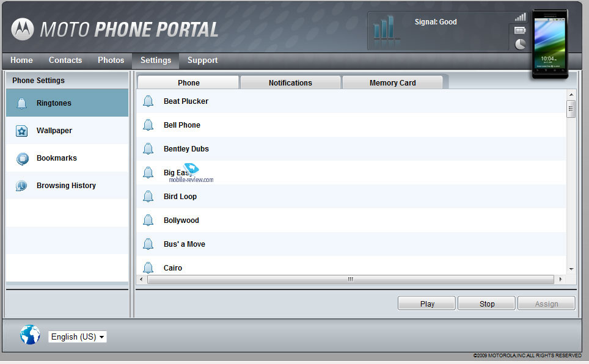Image resolution: width=589 pixels, height=364 pixels.
Task: Open Bookmarks settings
Action: pyautogui.click(x=67, y=158)
